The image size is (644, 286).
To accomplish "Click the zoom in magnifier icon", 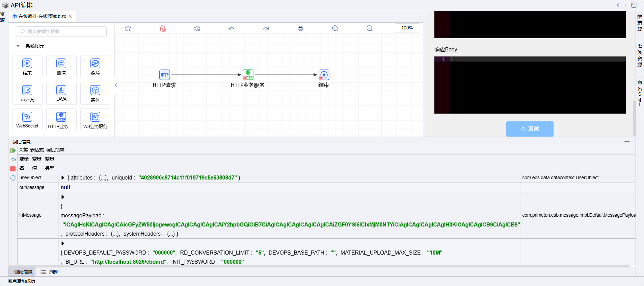I will pyautogui.click(x=335, y=28).
